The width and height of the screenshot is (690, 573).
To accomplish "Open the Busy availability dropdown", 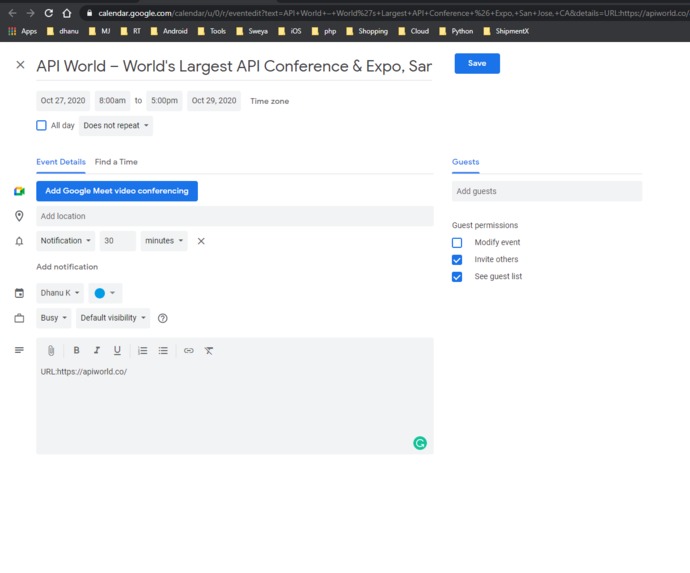I will coord(54,318).
